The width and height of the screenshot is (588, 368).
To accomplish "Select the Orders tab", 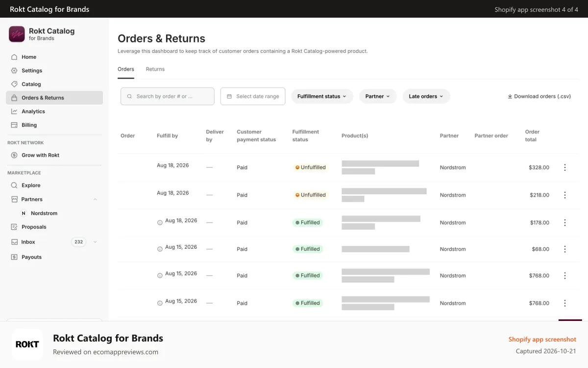I will (x=126, y=69).
